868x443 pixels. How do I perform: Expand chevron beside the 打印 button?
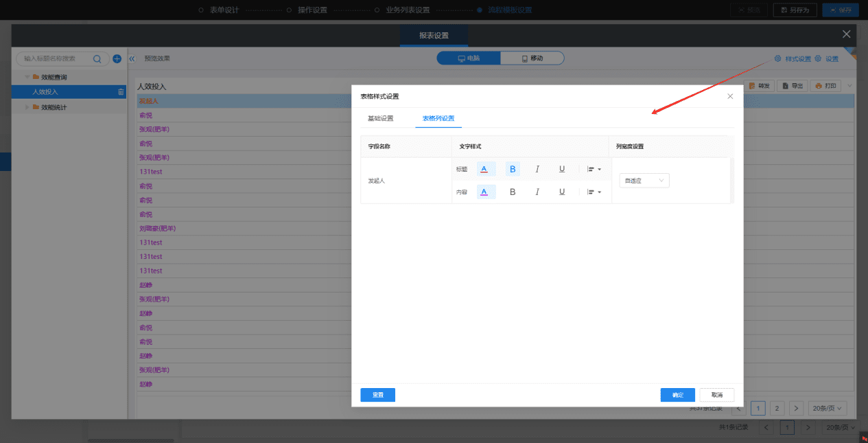849,86
